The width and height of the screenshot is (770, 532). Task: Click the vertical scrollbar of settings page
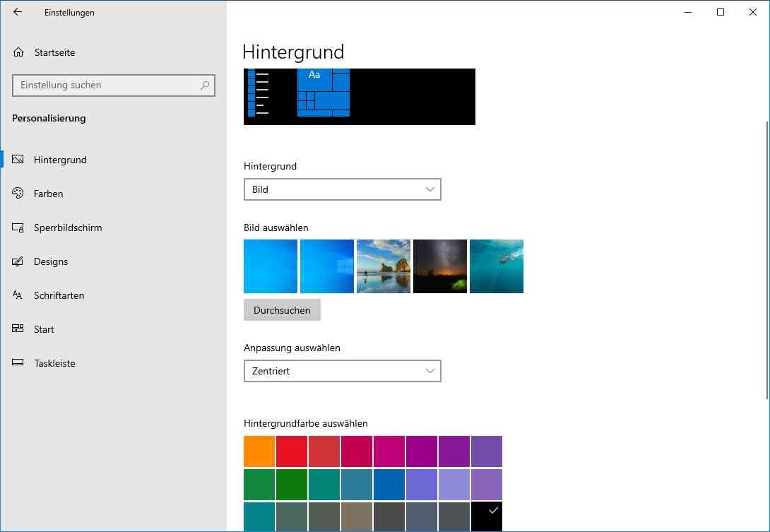pyautogui.click(x=768, y=261)
